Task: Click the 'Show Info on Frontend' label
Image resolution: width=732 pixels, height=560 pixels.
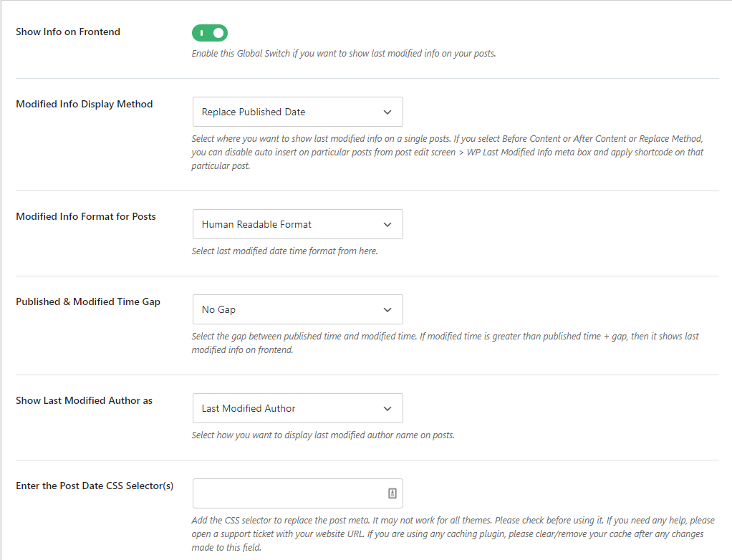Action: coord(68,32)
